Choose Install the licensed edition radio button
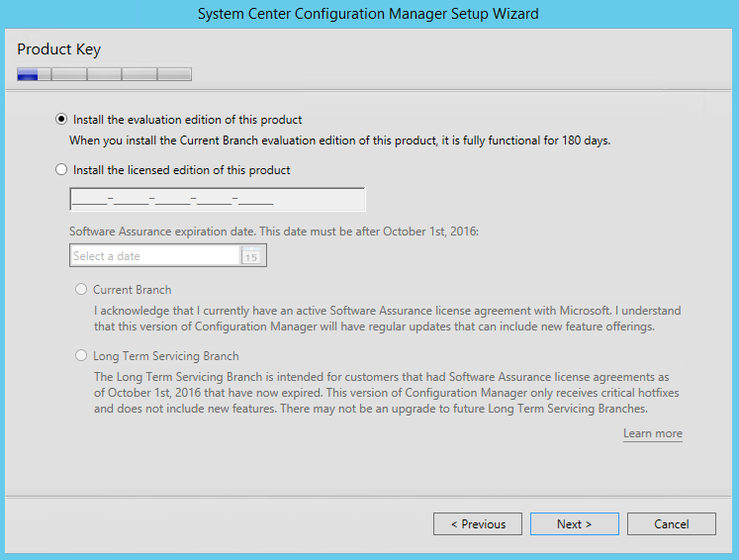 coord(61,170)
